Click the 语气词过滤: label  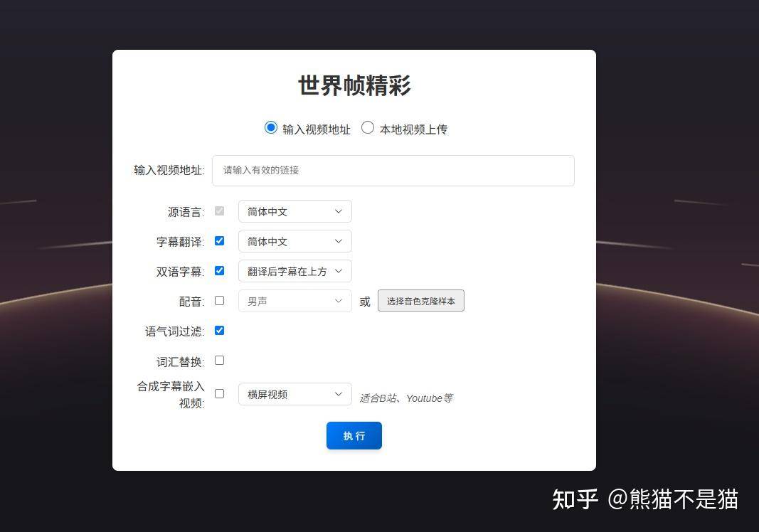pyautogui.click(x=175, y=331)
